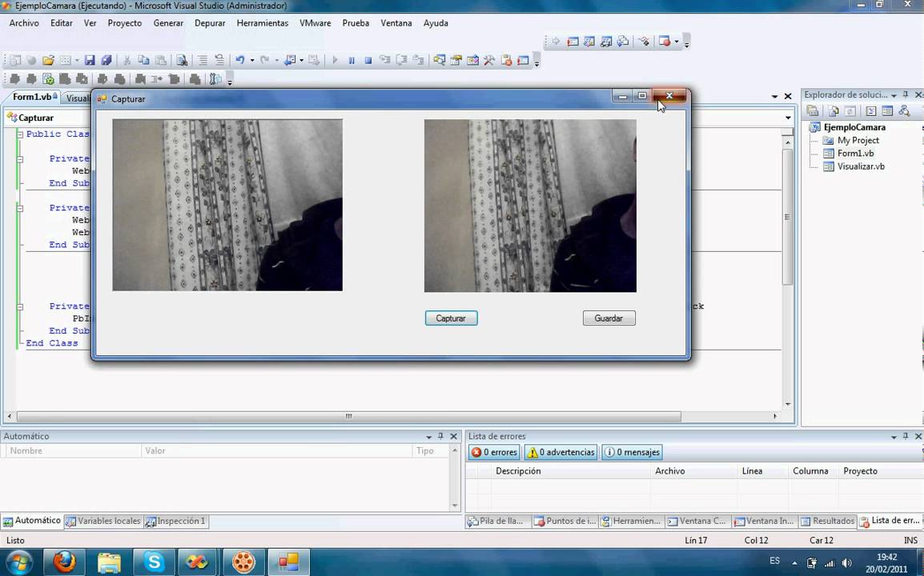Open the Generar menu
The width and height of the screenshot is (924, 576).
[x=168, y=23]
